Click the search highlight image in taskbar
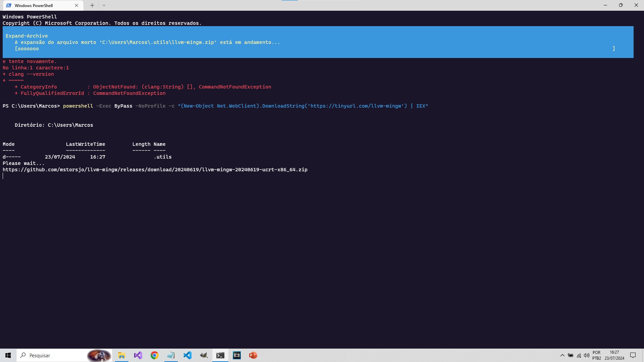This screenshot has height=362, width=644. pyautogui.click(x=99, y=355)
